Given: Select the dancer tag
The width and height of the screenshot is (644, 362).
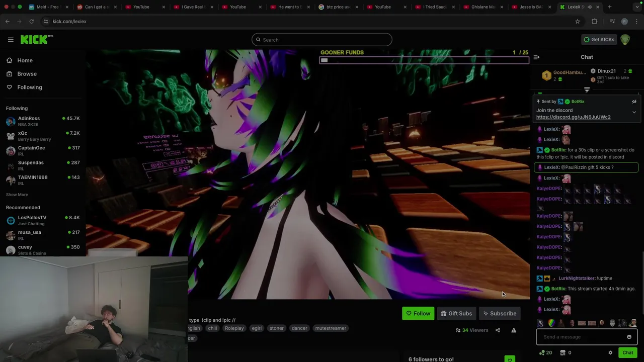Looking at the screenshot, I should click(x=299, y=328).
